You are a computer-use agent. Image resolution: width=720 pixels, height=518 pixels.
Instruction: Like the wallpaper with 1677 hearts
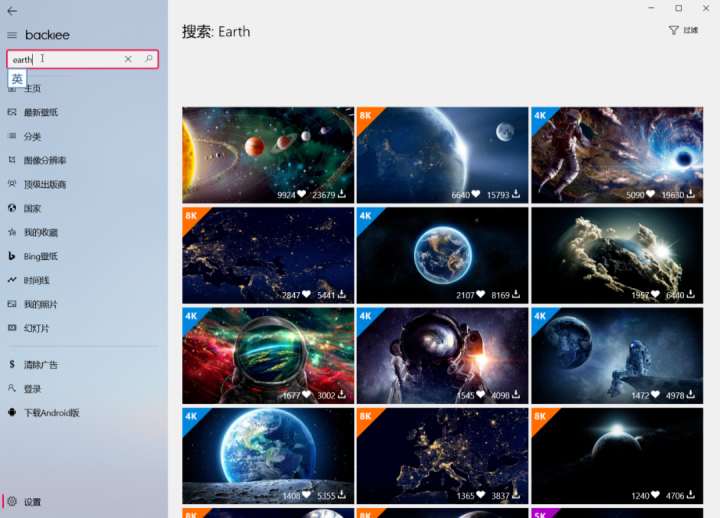tap(306, 395)
